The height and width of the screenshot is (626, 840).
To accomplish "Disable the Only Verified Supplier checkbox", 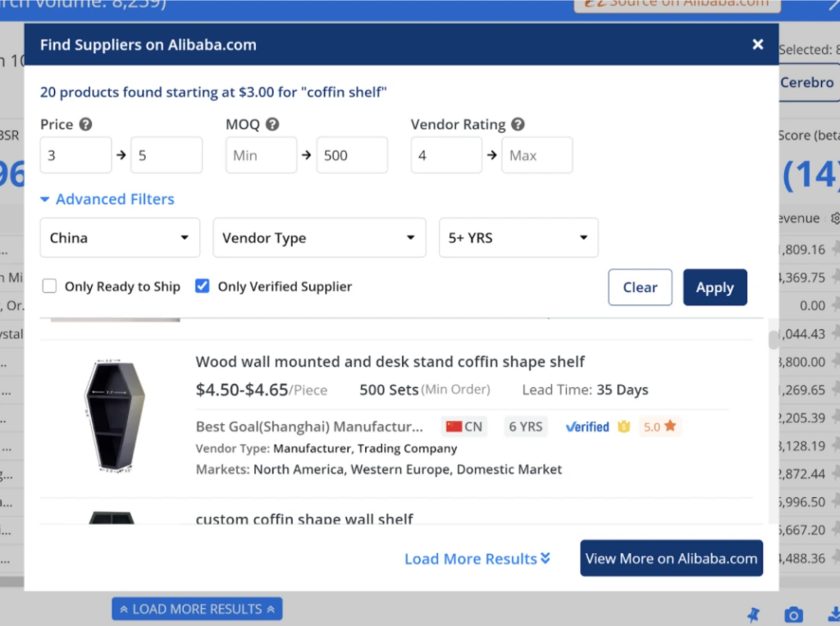I will point(203,286).
